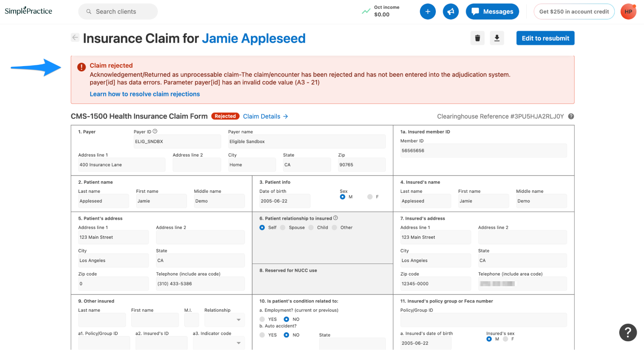Choose YES for Employment condition
The height and width of the screenshot is (350, 644).
(262, 319)
